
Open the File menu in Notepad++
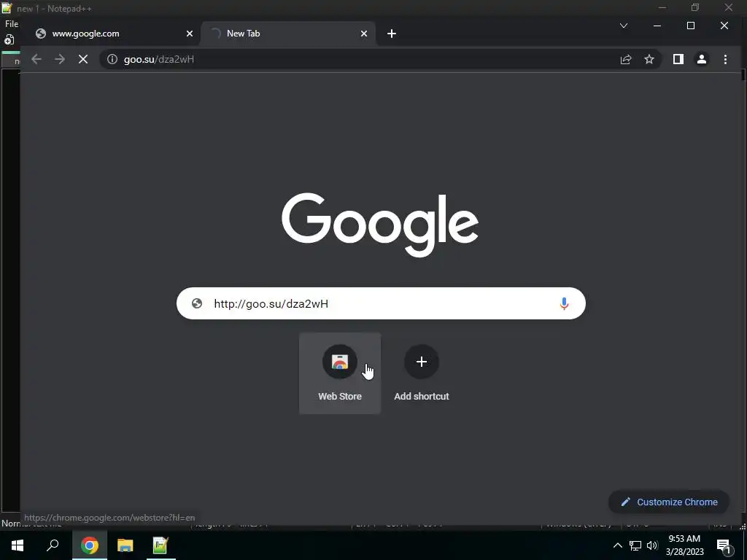pyautogui.click(x=12, y=24)
